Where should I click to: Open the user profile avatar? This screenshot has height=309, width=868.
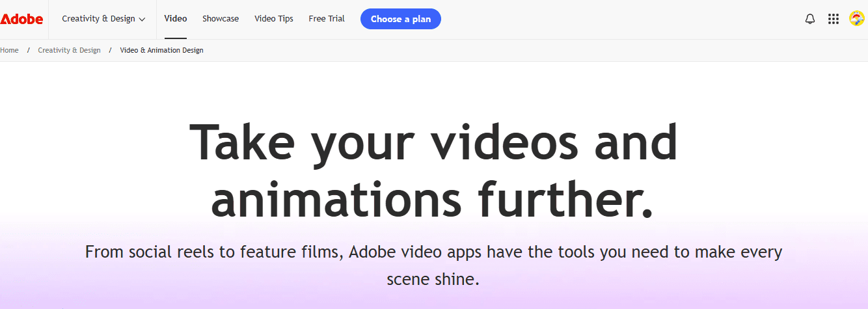click(857, 19)
